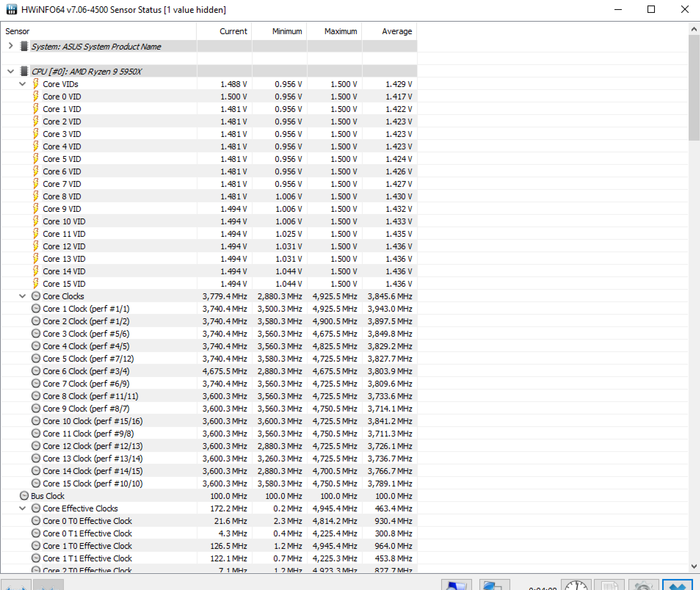
Task: Click the clock icon beside Bus Clock
Action: pos(24,496)
